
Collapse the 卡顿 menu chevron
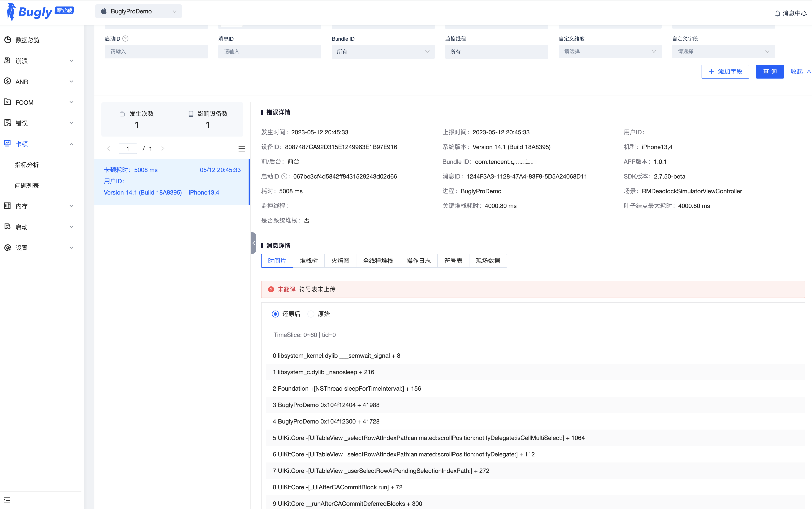(71, 144)
